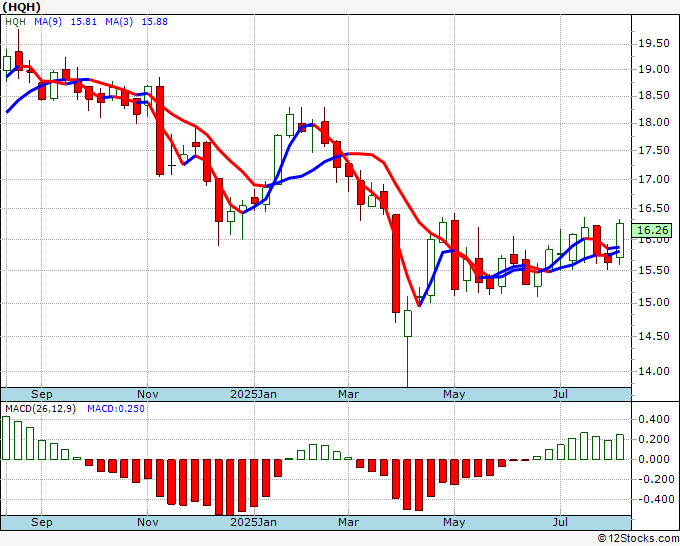This screenshot has height=546, width=680.
Task: Click Sep on the price chart time axis
Action: 42,394
